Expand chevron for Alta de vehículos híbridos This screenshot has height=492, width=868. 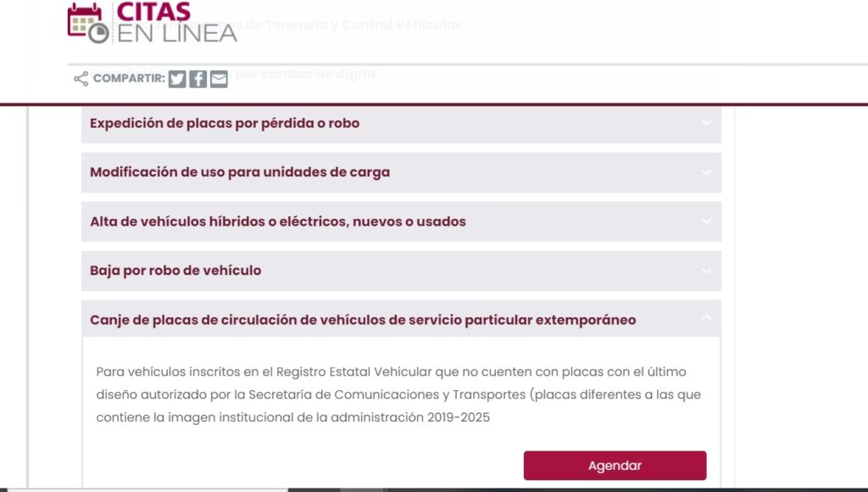706,221
